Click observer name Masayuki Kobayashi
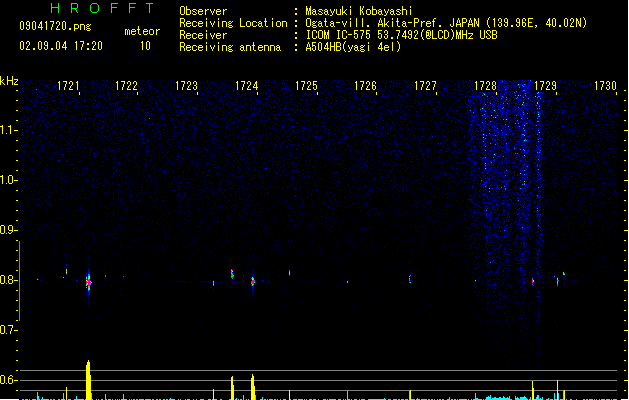Image resolution: width=629 pixels, height=400 pixels. (x=359, y=11)
